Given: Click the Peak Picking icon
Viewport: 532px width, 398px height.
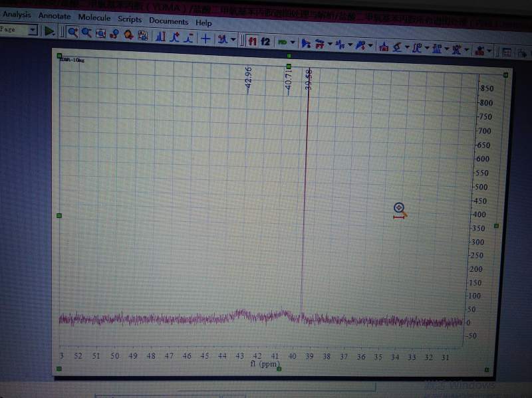Looking at the screenshot, I should tap(396, 47).
